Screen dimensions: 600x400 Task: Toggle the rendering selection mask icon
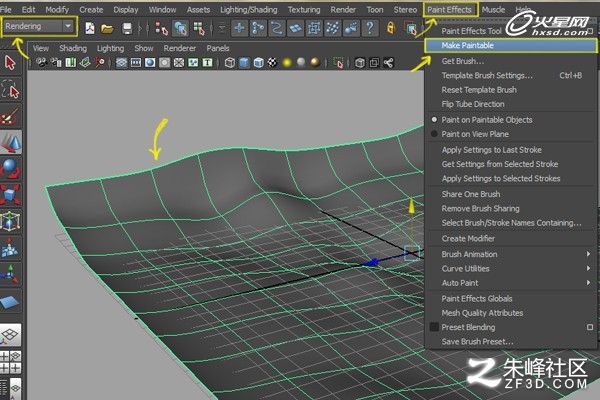point(351,28)
